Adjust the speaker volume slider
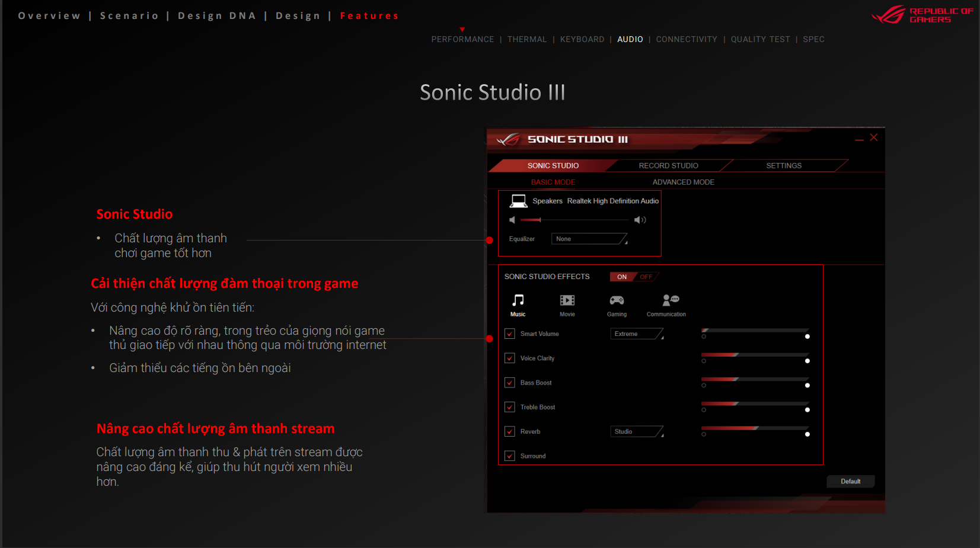Viewport: 980px width, 548px height. [x=574, y=220]
